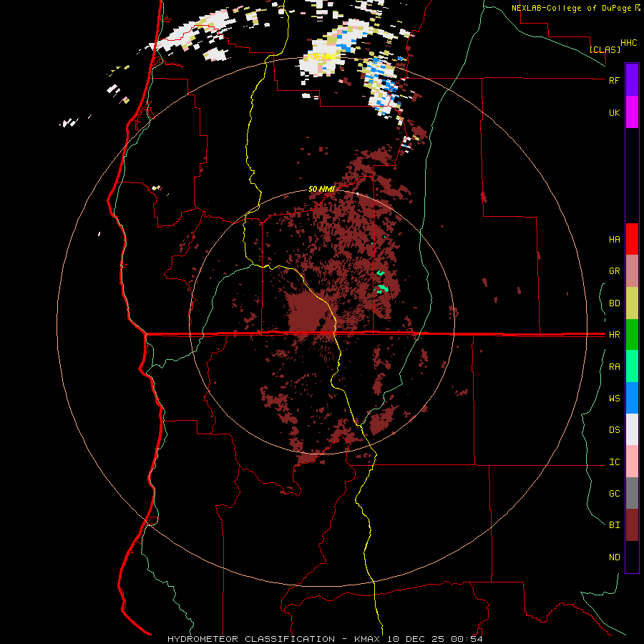
Task: Click the BD yellow legend swatch
Action: click(632, 303)
